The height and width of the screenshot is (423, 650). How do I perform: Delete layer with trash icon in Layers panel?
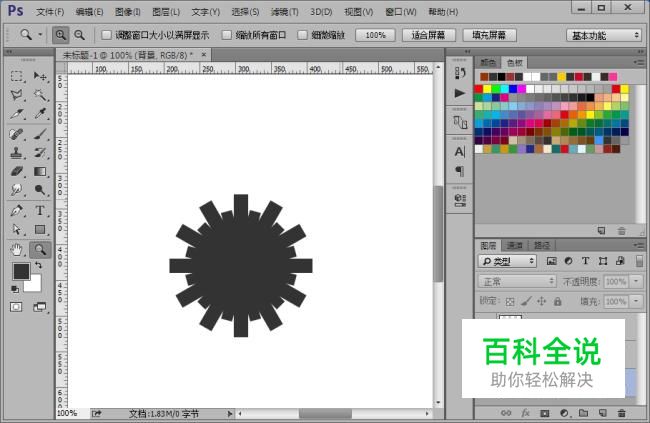click(x=621, y=413)
